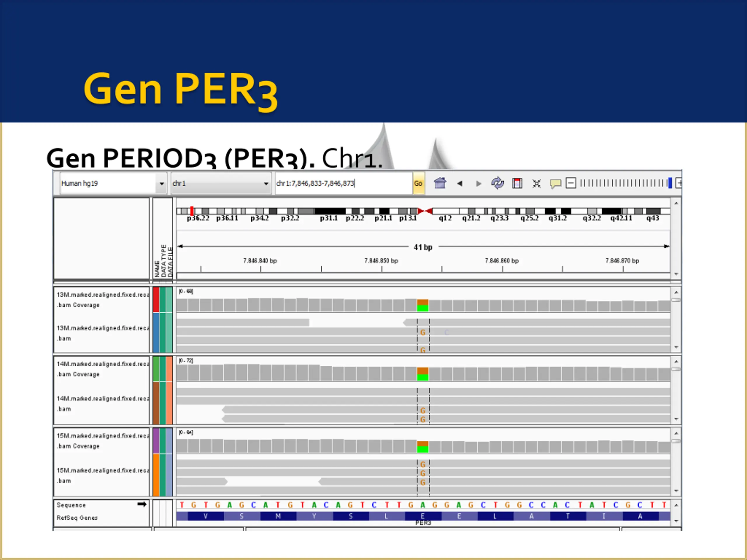Click the RefSeq Genes track name
The image size is (747, 560).
point(77,518)
